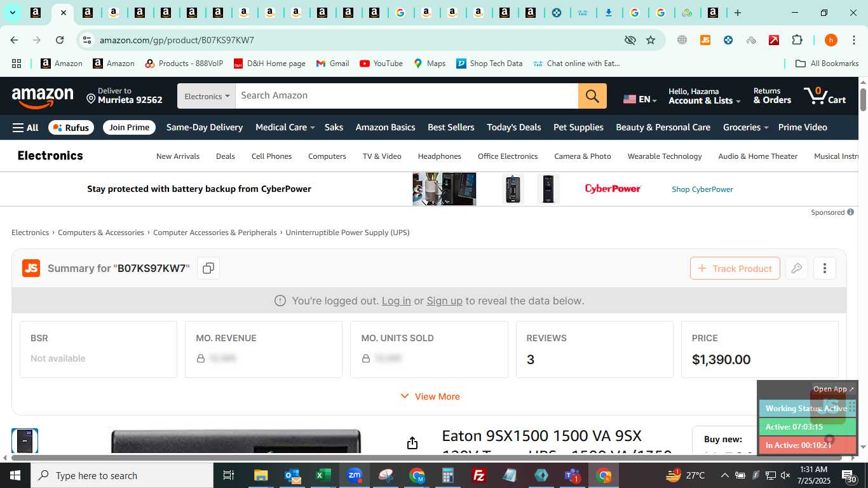Viewport: 868px width, 488px height.
Task: Open Today's Deals in the nav bar
Action: tap(514, 128)
